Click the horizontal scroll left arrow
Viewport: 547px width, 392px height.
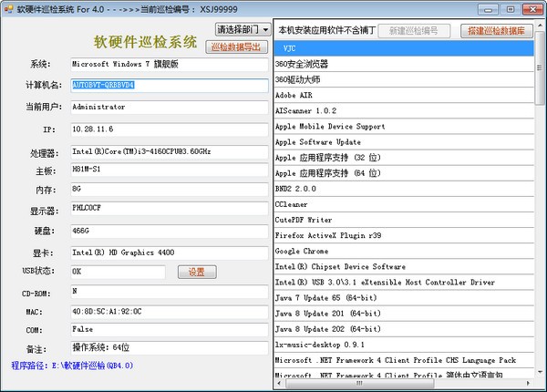click(279, 383)
